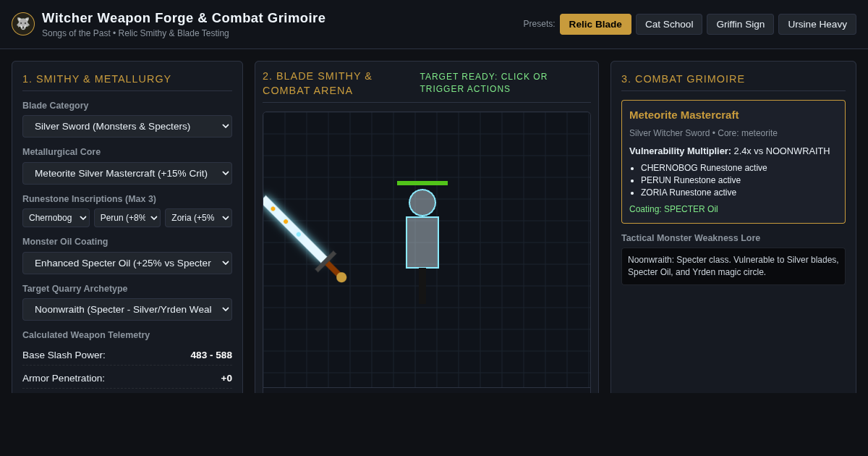Click 'ZORIA Runestone active' list entry
868x456 pixels.
(689, 193)
